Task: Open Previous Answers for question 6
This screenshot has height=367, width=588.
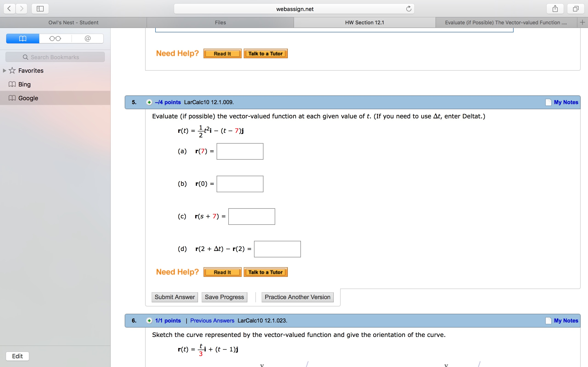Action: coord(212,320)
